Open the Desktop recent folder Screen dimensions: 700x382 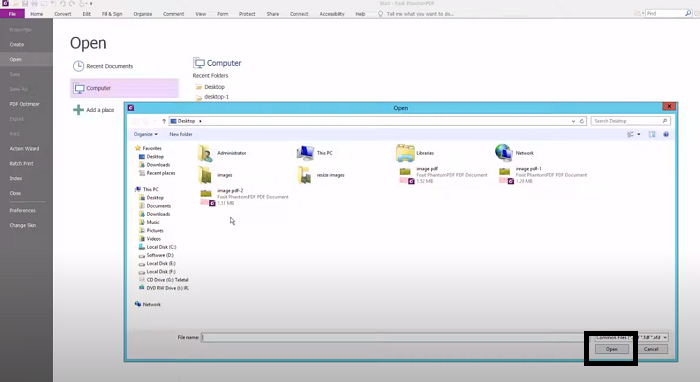coord(210,87)
